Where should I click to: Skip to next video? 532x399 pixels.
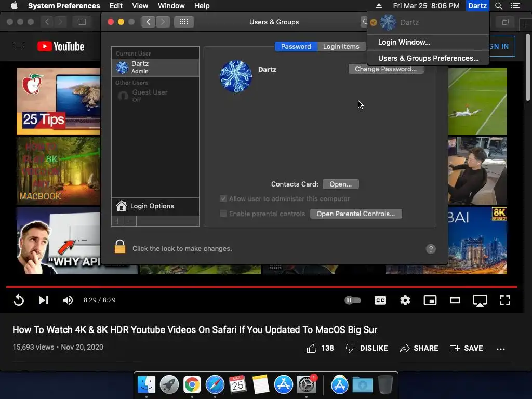coord(44,300)
